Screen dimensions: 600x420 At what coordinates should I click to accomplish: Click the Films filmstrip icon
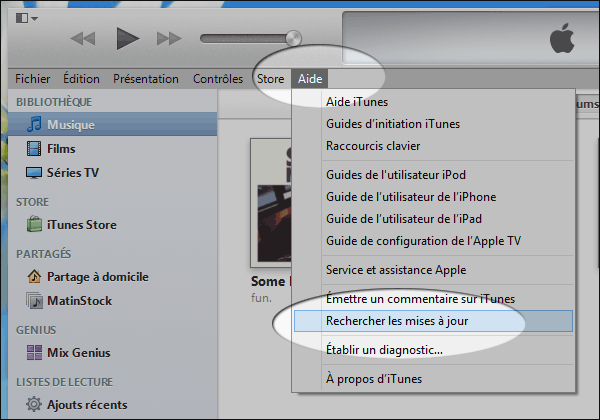click(34, 148)
